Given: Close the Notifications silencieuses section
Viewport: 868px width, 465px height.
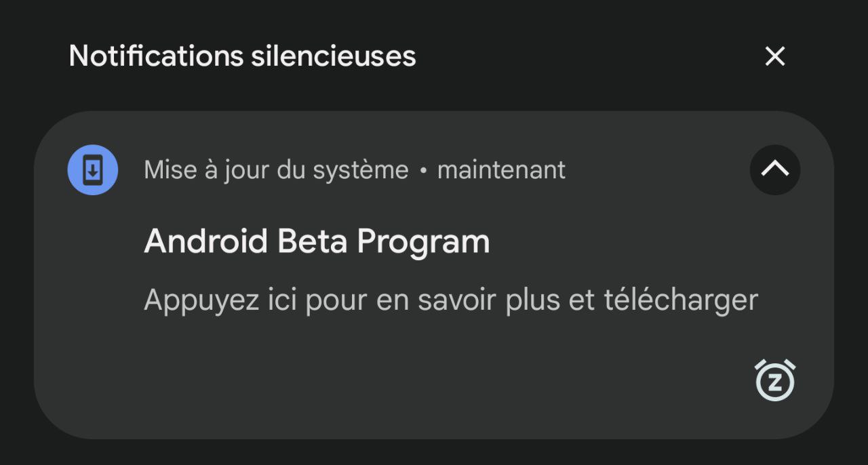Looking at the screenshot, I should [774, 56].
